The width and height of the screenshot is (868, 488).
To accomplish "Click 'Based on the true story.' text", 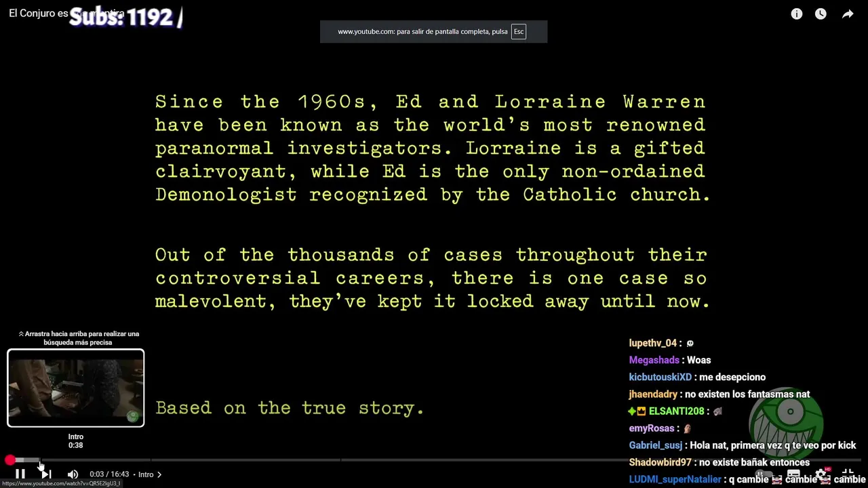I will (290, 407).
